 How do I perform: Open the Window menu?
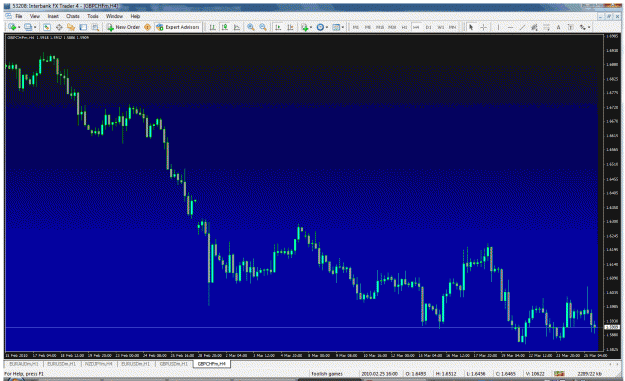tap(114, 16)
